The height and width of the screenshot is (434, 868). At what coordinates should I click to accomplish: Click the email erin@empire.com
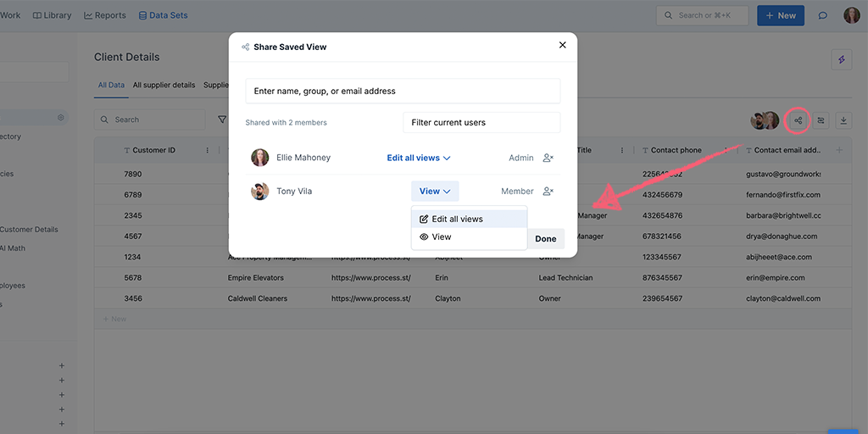click(776, 278)
